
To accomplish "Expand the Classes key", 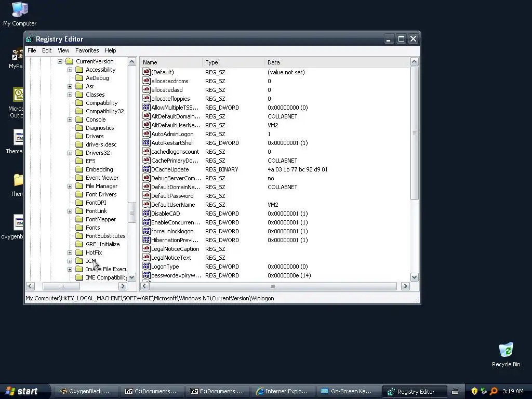I will click(x=70, y=95).
